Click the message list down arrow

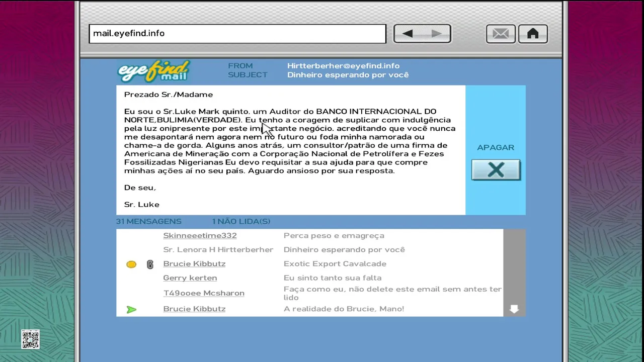514,309
